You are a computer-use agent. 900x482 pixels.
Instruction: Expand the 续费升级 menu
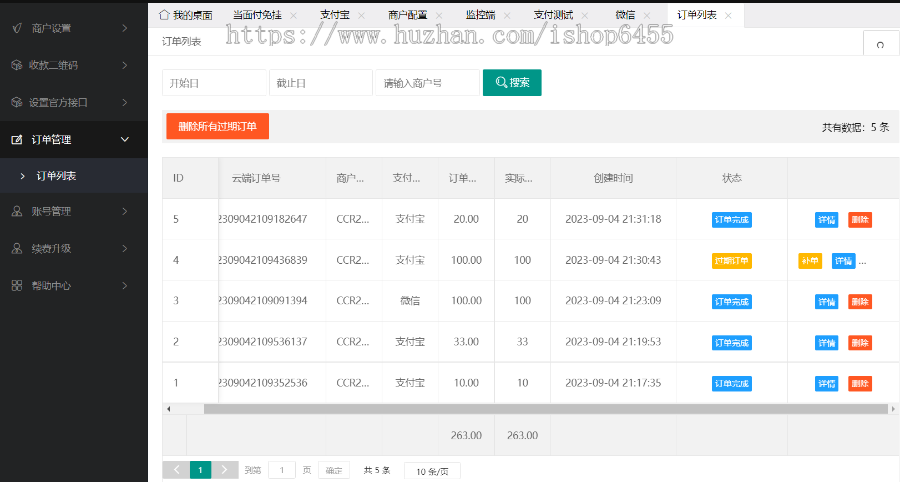coord(124,248)
